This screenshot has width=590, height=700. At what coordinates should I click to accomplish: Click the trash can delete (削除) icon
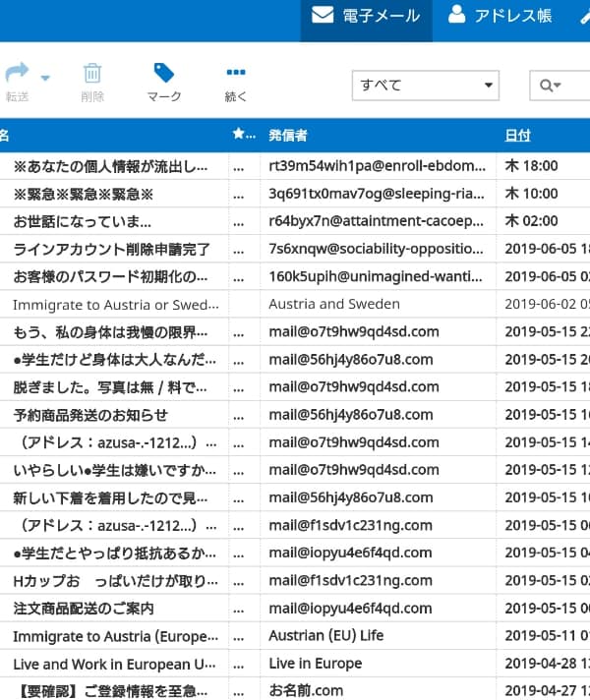[92, 74]
